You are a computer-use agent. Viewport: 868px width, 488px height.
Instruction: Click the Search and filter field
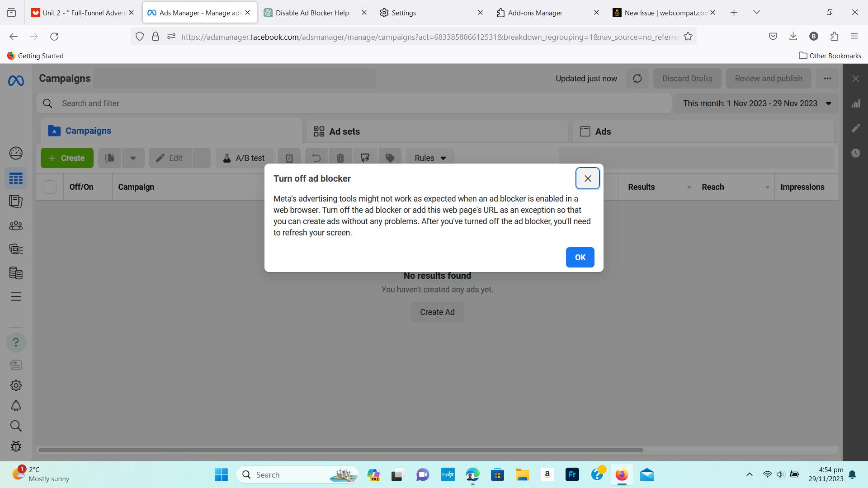tap(354, 103)
